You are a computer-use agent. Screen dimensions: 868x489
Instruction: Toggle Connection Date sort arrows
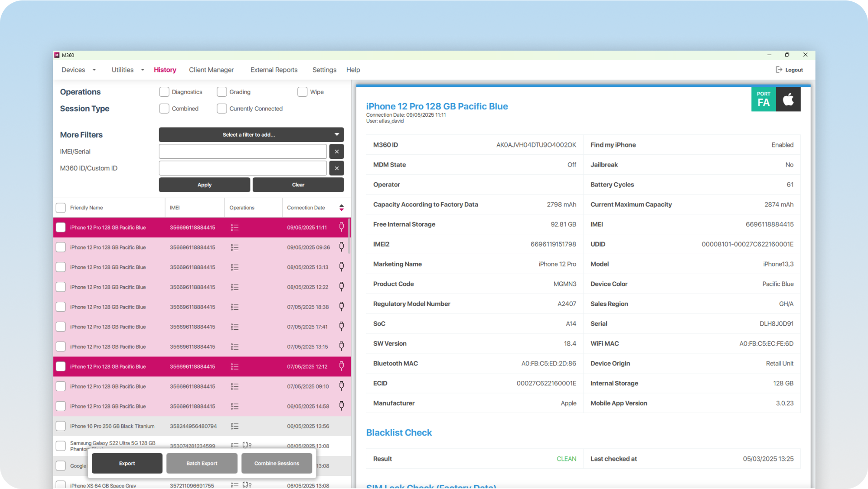(x=341, y=208)
